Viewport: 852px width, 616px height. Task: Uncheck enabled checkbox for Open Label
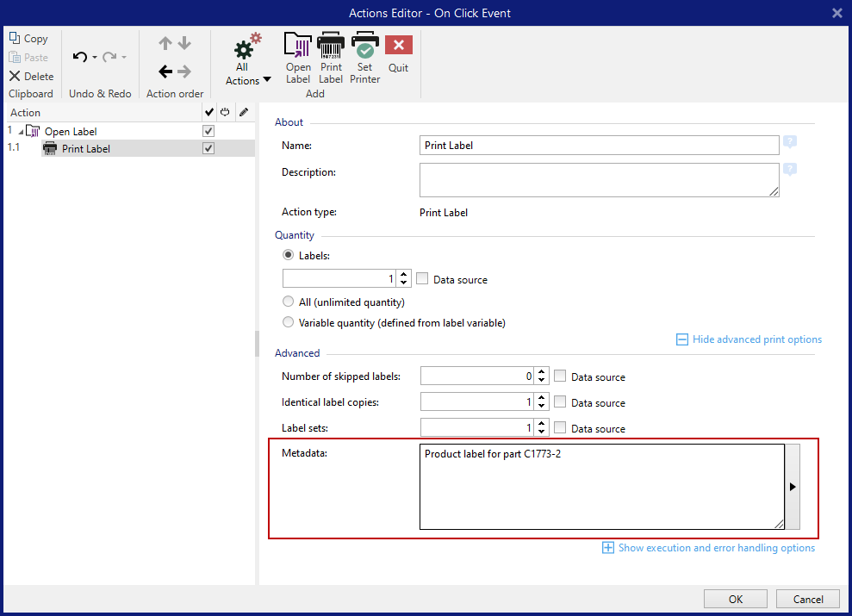[x=208, y=132]
